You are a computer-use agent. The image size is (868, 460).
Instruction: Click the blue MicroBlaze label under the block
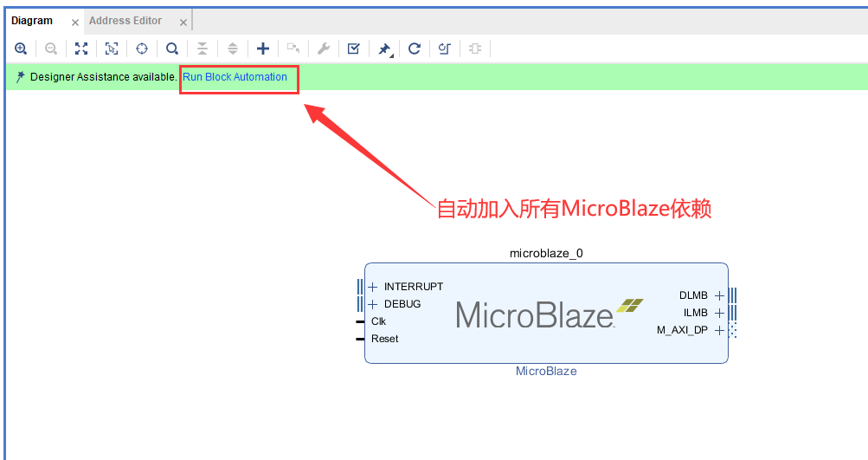(546, 372)
